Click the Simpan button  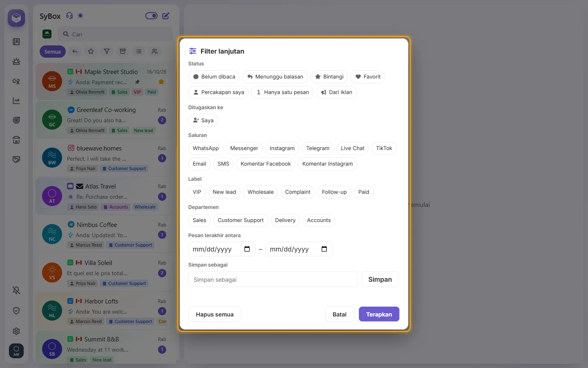(380, 279)
